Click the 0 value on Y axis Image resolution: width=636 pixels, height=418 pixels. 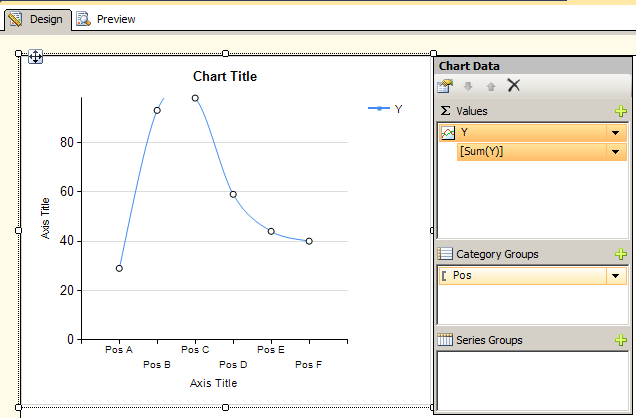point(71,339)
